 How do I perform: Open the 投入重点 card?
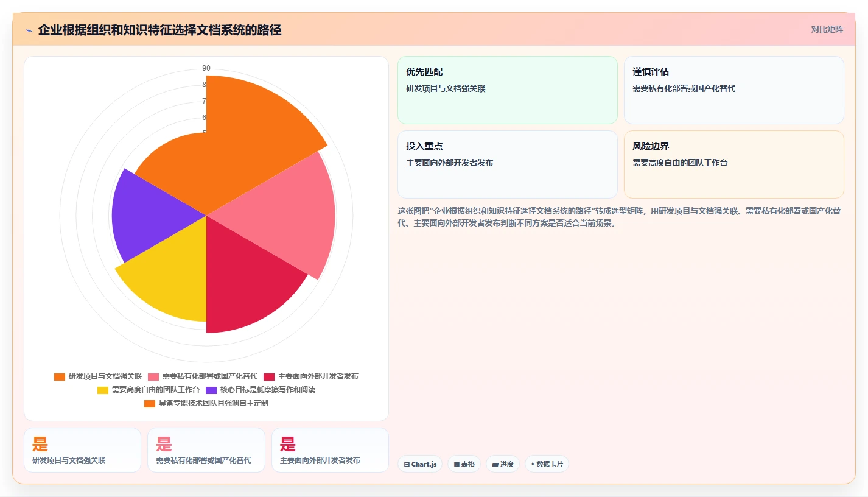pos(508,164)
